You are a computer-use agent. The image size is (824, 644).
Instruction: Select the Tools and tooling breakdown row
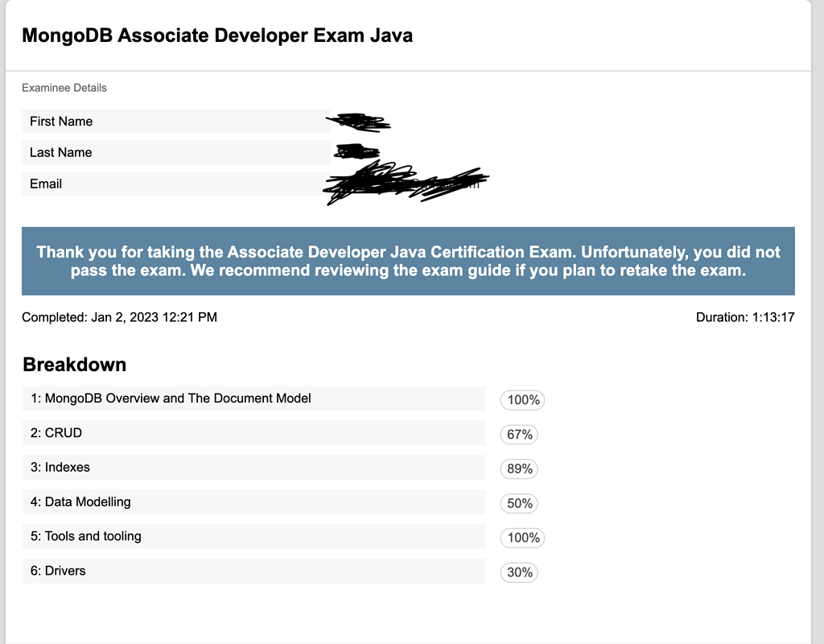[x=253, y=537]
